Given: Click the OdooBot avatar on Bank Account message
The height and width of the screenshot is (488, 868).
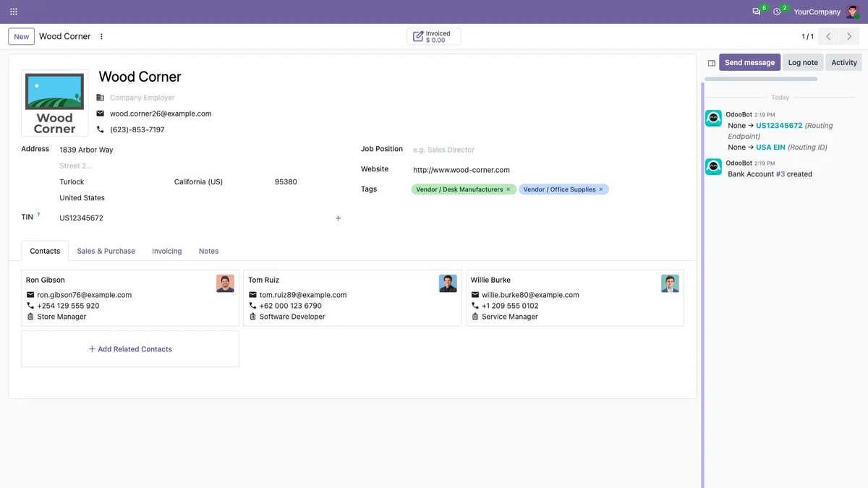Looking at the screenshot, I should pos(714,166).
